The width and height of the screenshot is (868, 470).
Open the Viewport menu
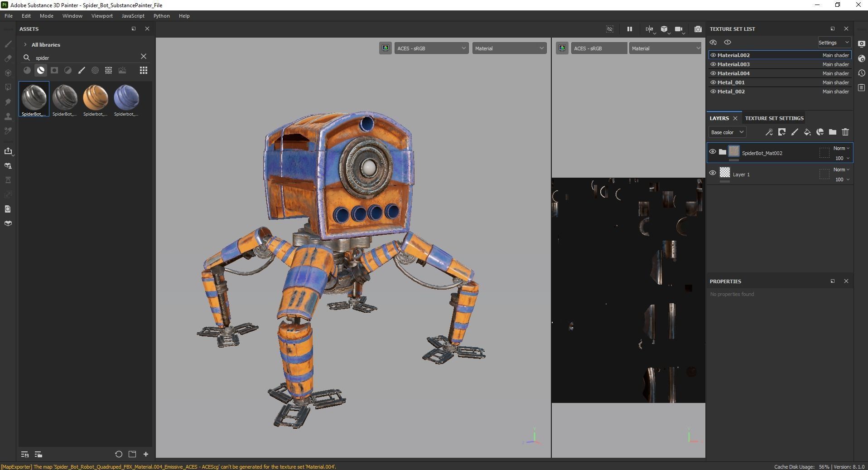coord(102,16)
